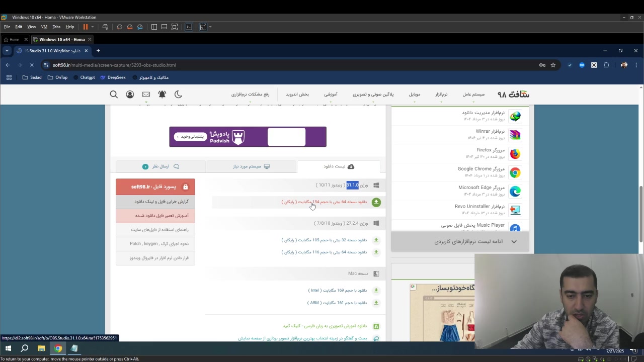Switch to the سیستم مورد نیاز tab
Image resolution: width=644 pixels, height=362 pixels.
pos(251,166)
